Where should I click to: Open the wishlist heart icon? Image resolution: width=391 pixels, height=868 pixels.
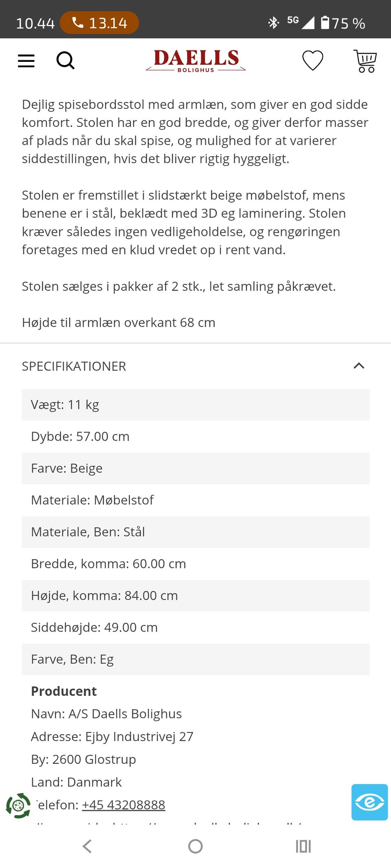(312, 61)
